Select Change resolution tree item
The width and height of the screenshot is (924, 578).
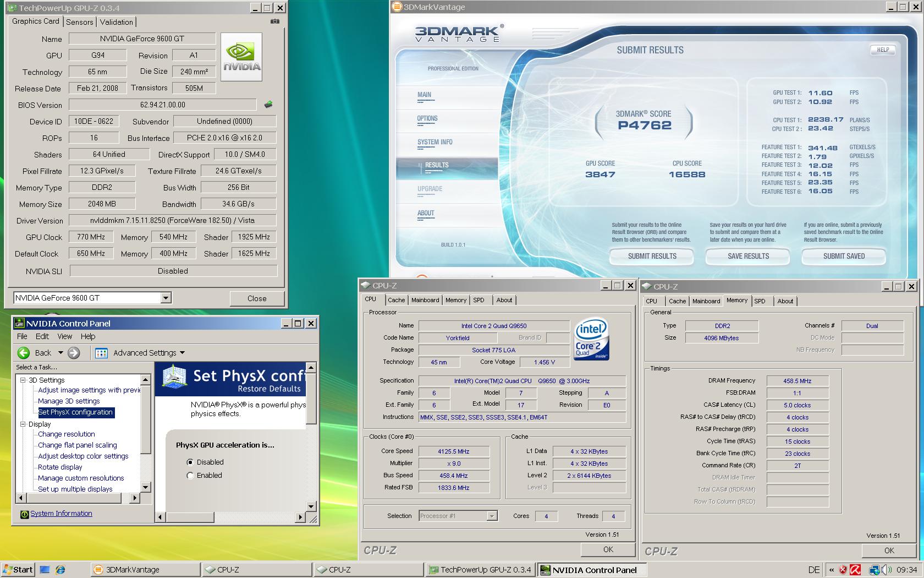tap(66, 434)
